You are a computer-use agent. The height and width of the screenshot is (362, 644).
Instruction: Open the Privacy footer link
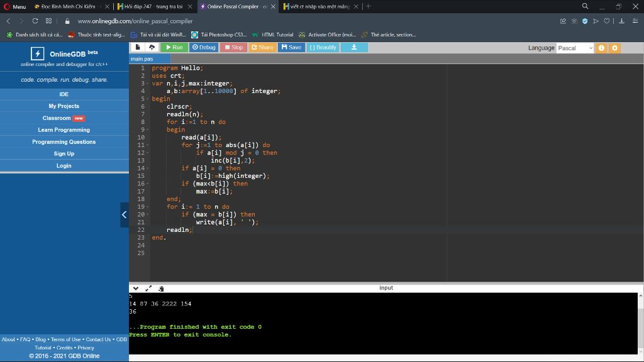(86, 348)
